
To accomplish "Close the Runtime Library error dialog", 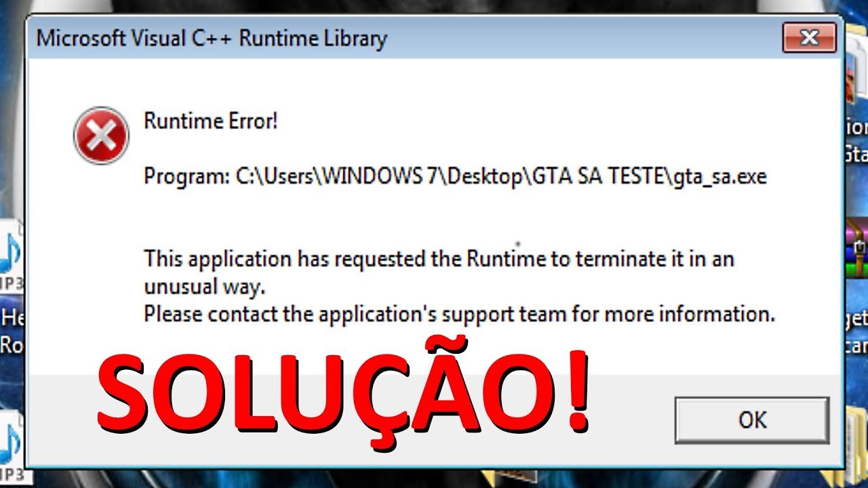I will (x=810, y=38).
